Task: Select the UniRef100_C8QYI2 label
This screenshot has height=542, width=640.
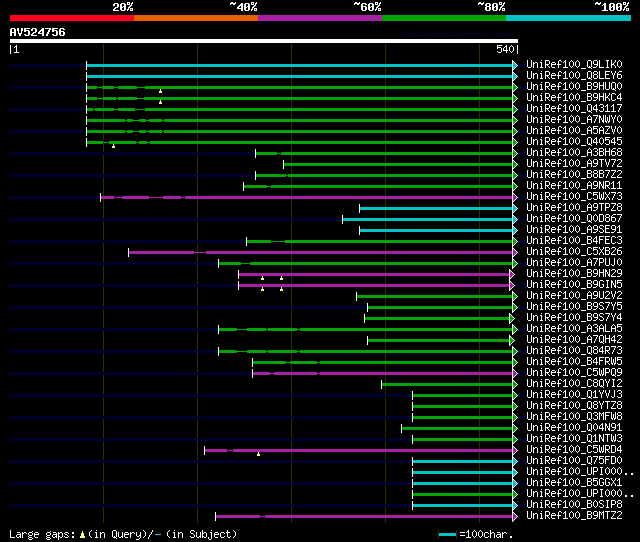Action: point(574,384)
